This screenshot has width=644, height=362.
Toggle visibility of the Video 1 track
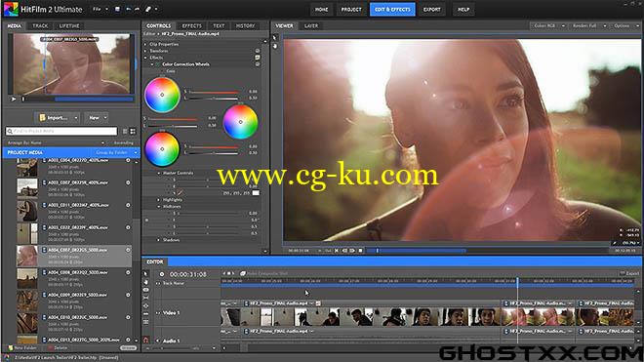pyautogui.click(x=158, y=313)
